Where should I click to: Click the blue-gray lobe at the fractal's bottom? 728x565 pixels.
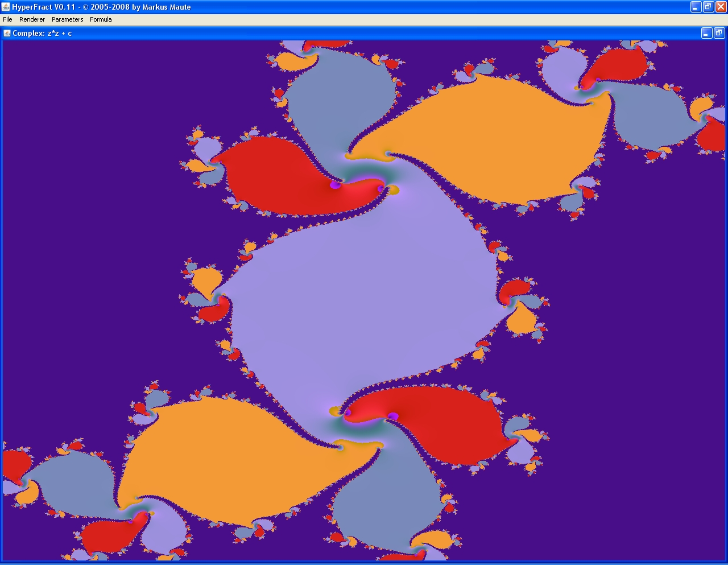[387, 501]
